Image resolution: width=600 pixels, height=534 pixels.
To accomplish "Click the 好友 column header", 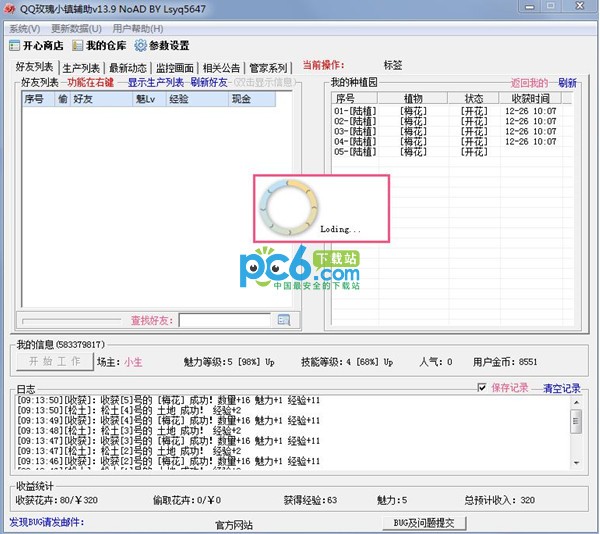I will click(x=101, y=99).
